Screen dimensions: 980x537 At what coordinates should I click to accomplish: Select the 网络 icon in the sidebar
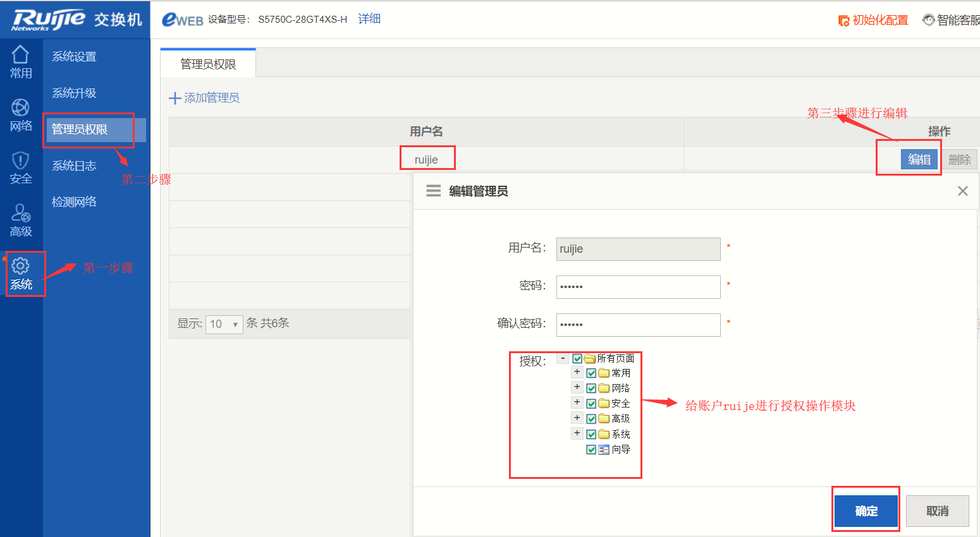pyautogui.click(x=21, y=115)
